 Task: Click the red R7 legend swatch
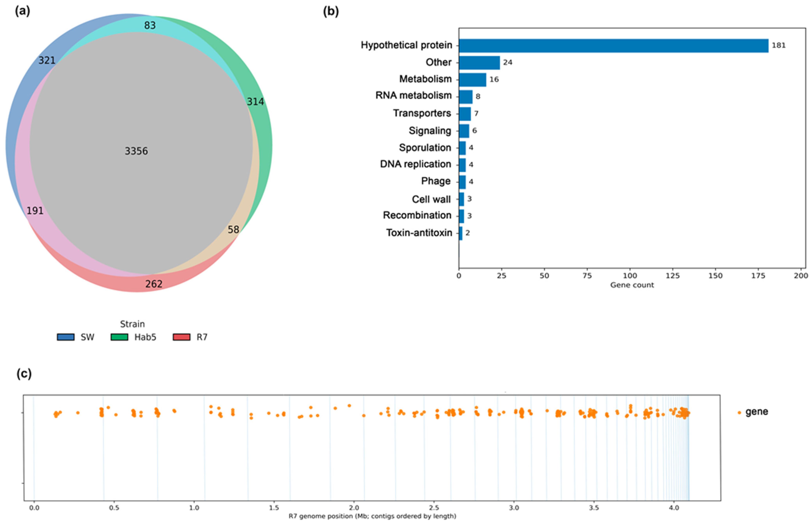tap(182, 337)
